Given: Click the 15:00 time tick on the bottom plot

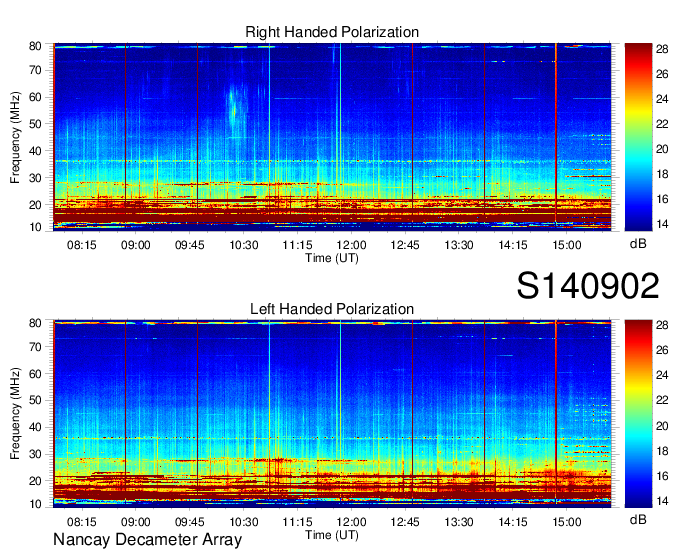Looking at the screenshot, I should [x=567, y=522].
